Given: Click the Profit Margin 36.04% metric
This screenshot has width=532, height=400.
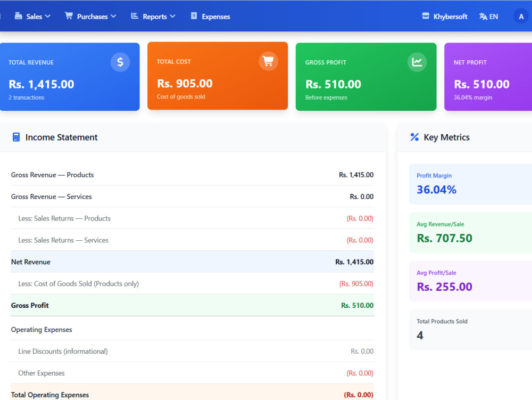Looking at the screenshot, I should click(x=471, y=184).
